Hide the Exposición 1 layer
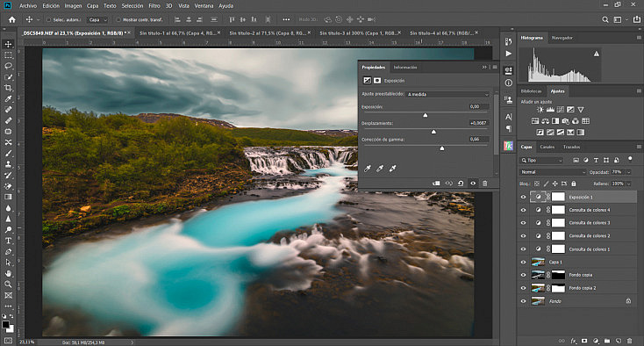644x346 pixels. click(523, 197)
